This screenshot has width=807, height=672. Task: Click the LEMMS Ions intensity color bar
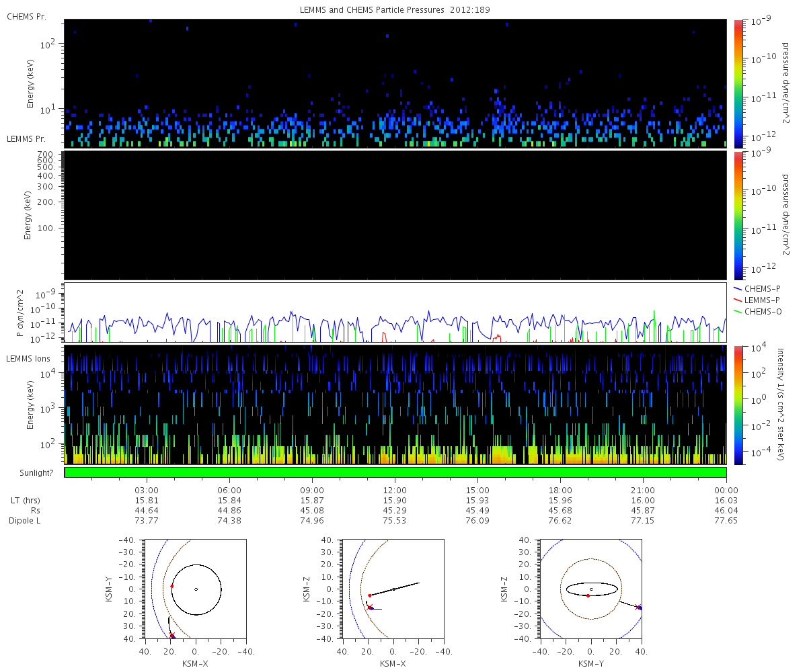(x=738, y=405)
